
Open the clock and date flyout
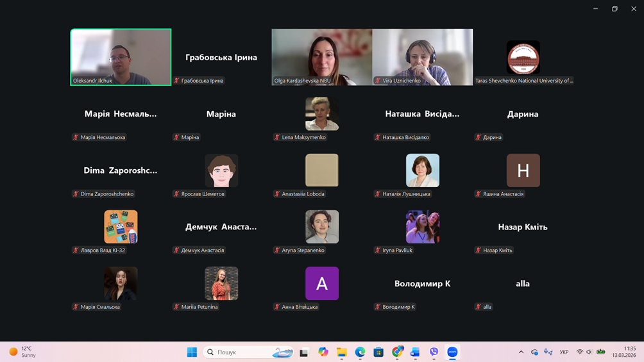point(623,352)
